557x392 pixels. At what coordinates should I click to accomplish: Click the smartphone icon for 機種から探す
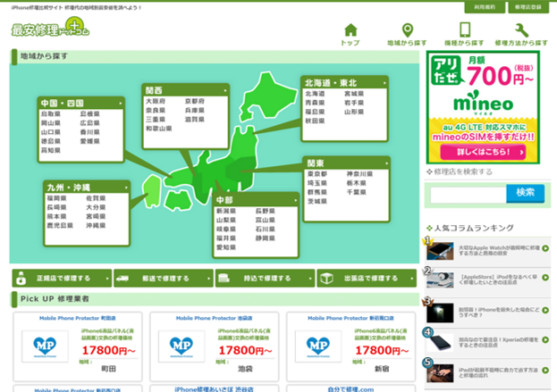465,31
